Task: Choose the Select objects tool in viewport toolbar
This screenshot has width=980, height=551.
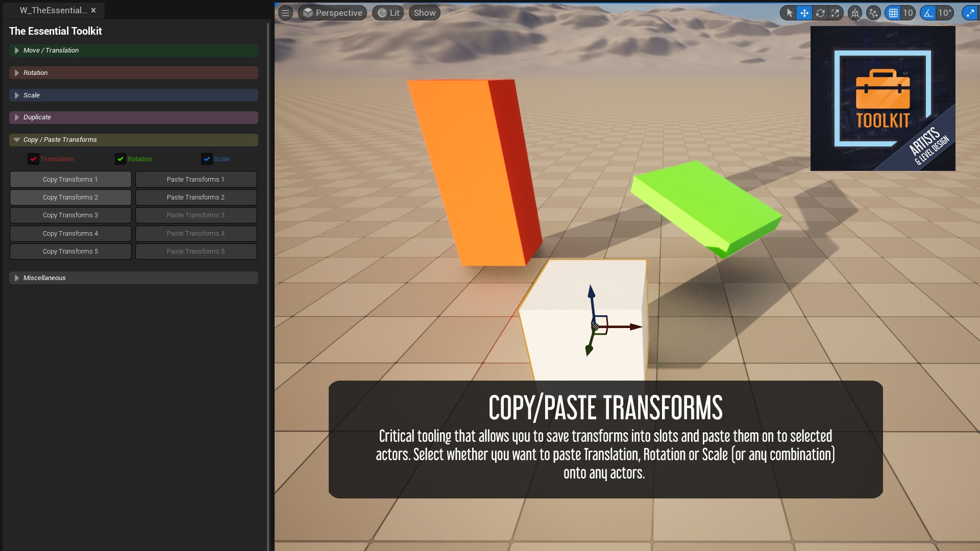Action: point(789,13)
